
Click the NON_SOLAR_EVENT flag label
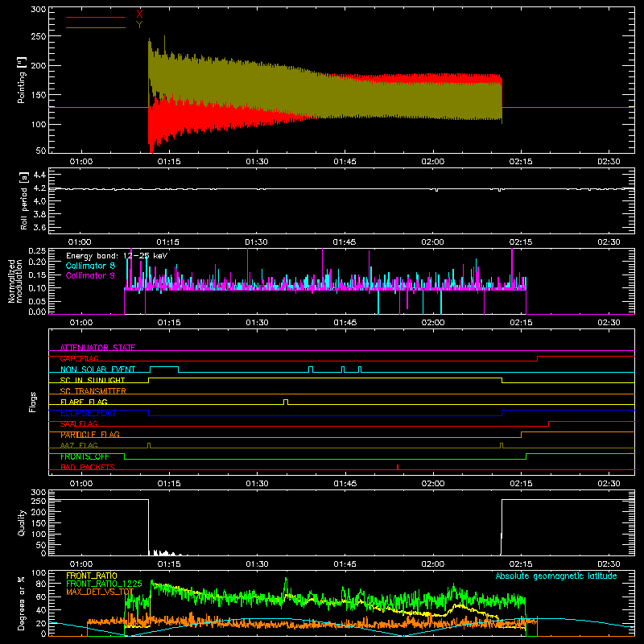coord(97,369)
